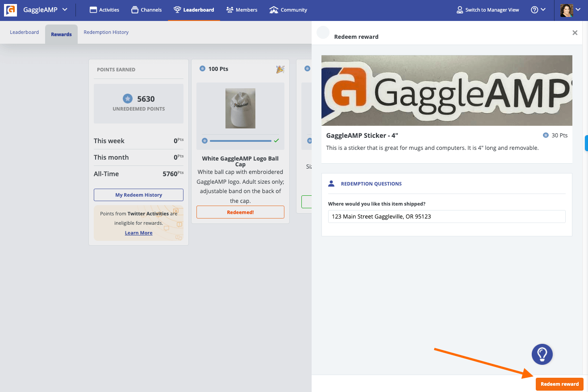Open My Redeem History

coord(138,195)
